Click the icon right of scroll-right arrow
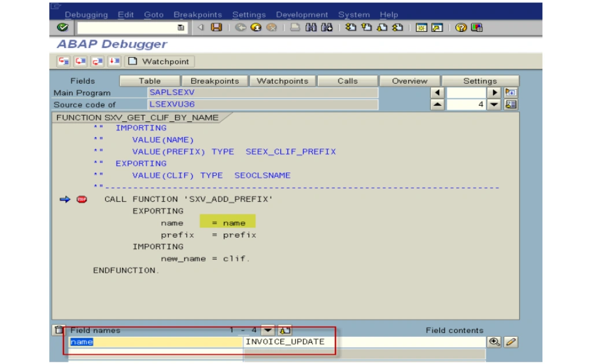This screenshot has width=592, height=364. click(511, 92)
